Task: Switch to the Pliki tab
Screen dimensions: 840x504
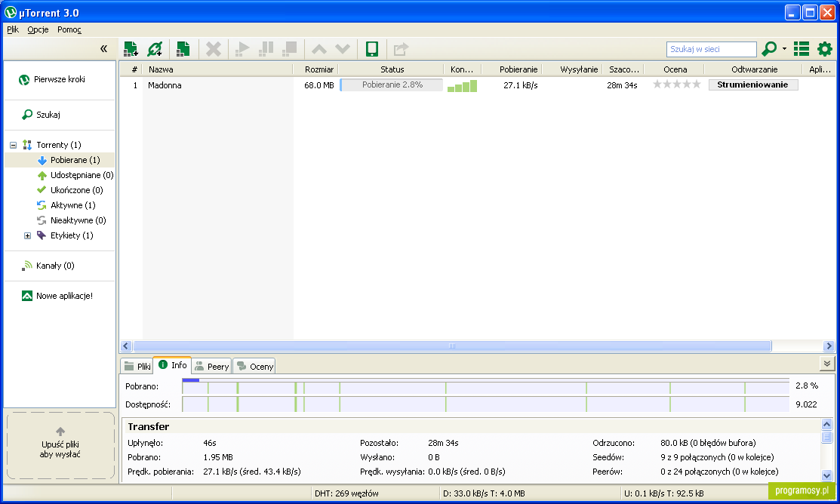Action: pos(137,367)
